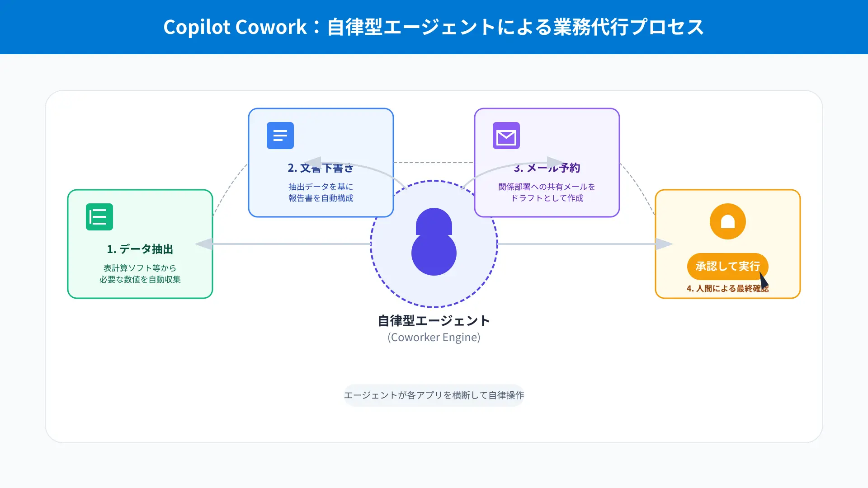Click the purple mail envelope icon
868x488 pixels.
coord(506,136)
